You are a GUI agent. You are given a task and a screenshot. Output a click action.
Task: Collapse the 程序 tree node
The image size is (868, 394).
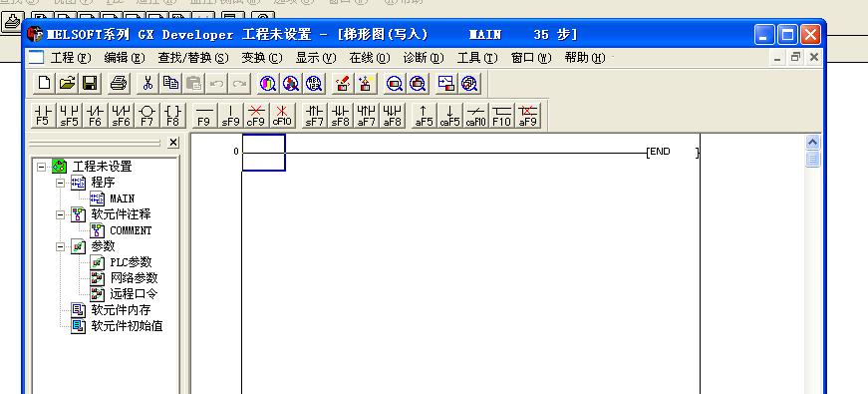tap(61, 183)
